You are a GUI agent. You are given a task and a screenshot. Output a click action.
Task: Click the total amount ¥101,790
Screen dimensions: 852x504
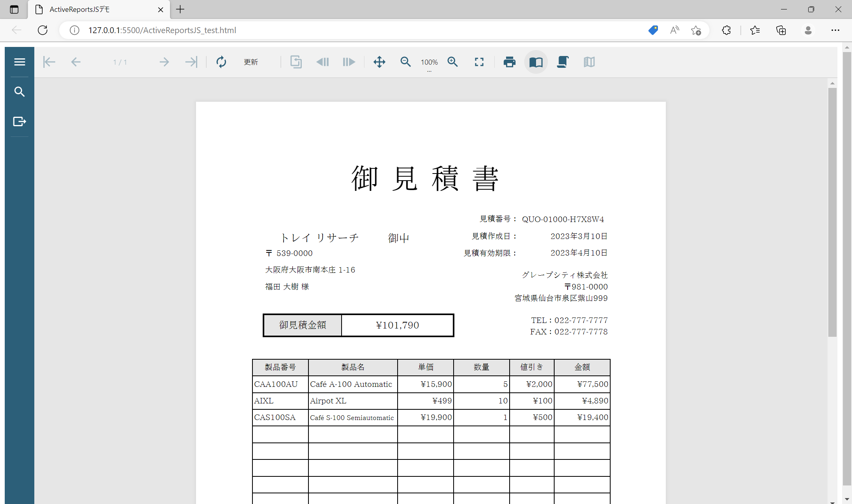(398, 325)
